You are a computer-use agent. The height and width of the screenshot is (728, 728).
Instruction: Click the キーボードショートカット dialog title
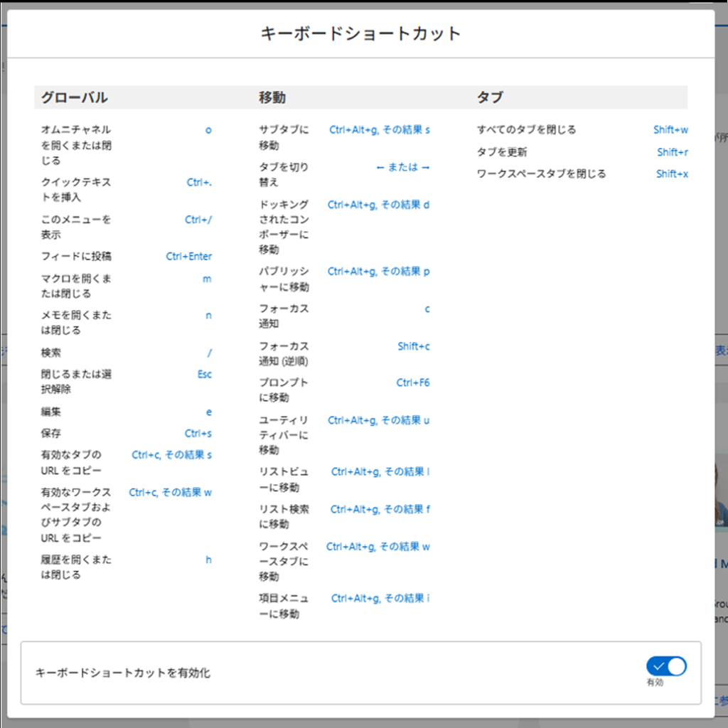click(361, 33)
